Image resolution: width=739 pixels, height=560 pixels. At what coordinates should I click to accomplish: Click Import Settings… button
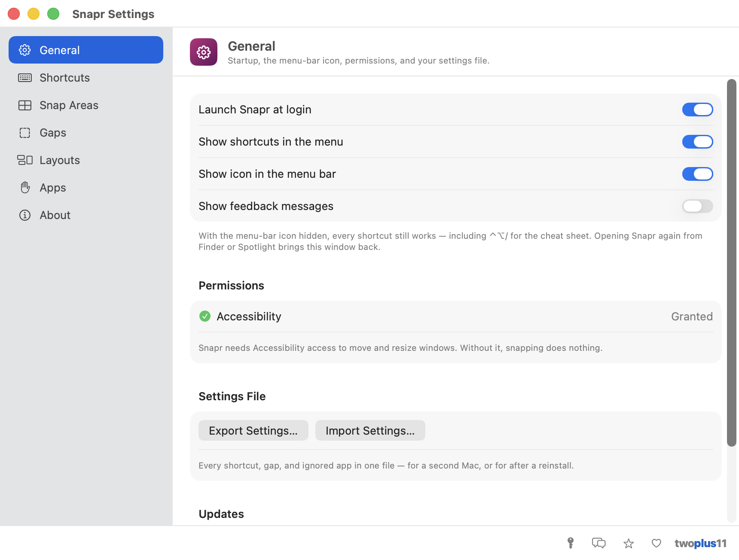(x=370, y=430)
